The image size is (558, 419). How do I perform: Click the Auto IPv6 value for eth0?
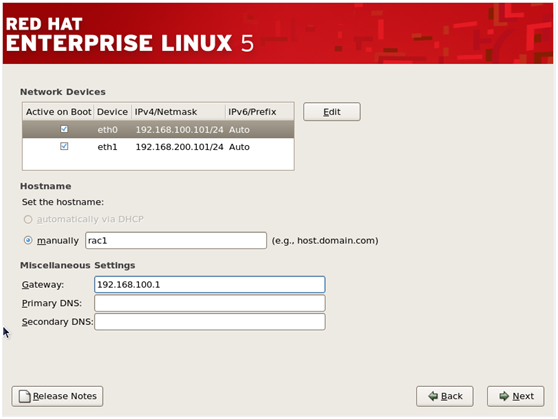click(239, 130)
